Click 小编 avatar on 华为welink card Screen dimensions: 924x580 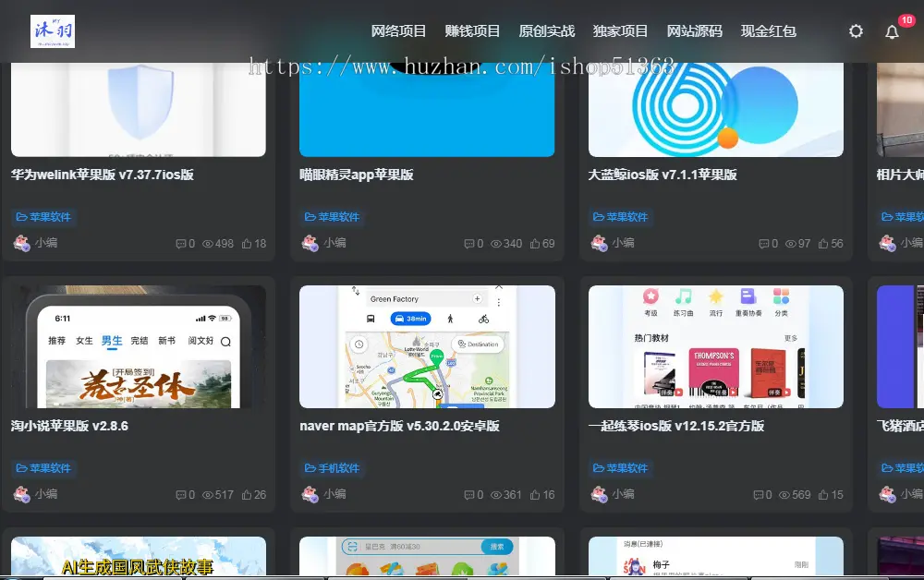point(22,243)
